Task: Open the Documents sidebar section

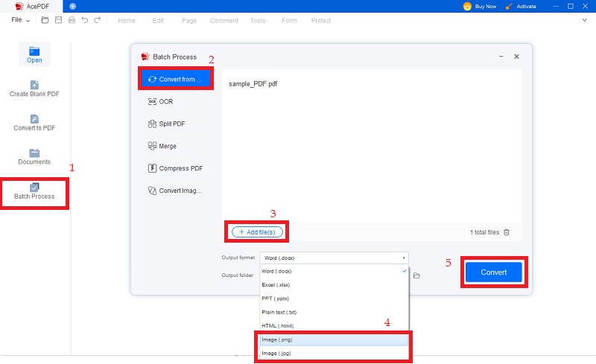Action: 34,156
